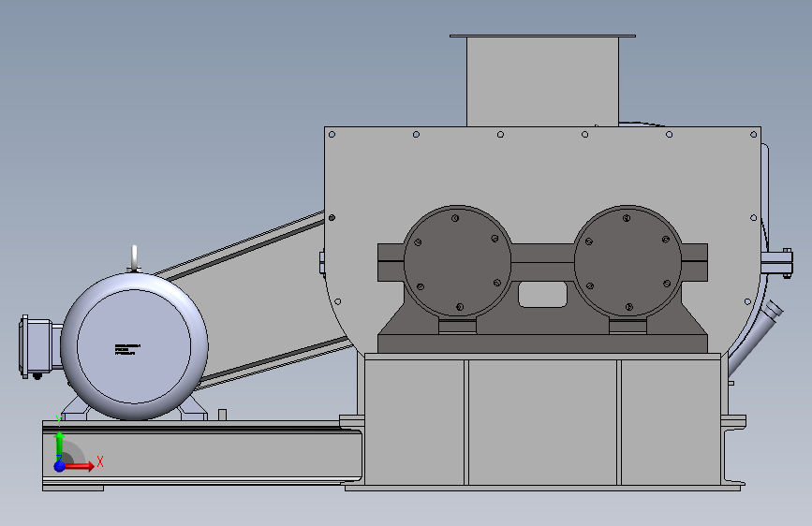Click the rounded slot between the bearing caps
Image resolution: width=812 pixels, height=526 pixels.
pos(542,294)
